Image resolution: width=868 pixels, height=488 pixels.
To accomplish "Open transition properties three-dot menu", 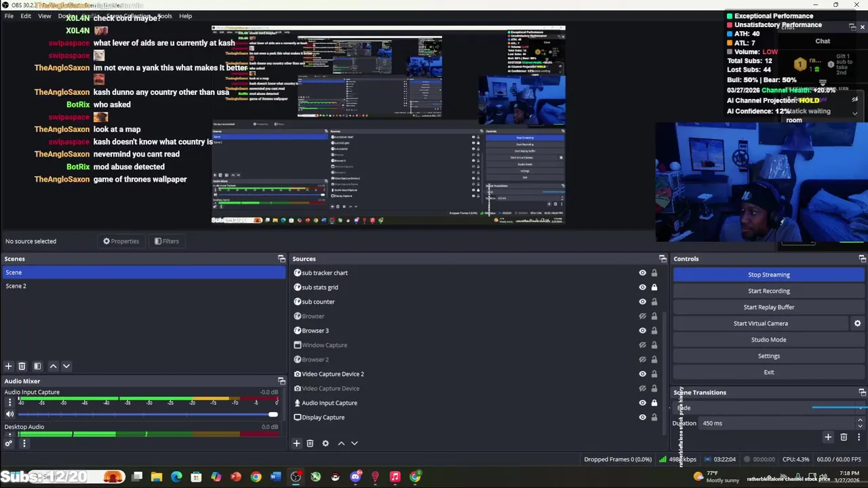I will (859, 437).
